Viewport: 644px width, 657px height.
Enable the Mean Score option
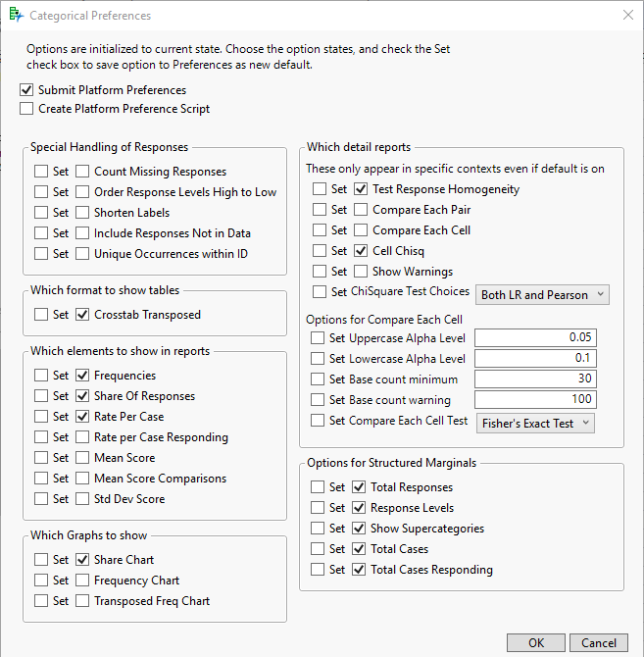pyautogui.click(x=83, y=458)
